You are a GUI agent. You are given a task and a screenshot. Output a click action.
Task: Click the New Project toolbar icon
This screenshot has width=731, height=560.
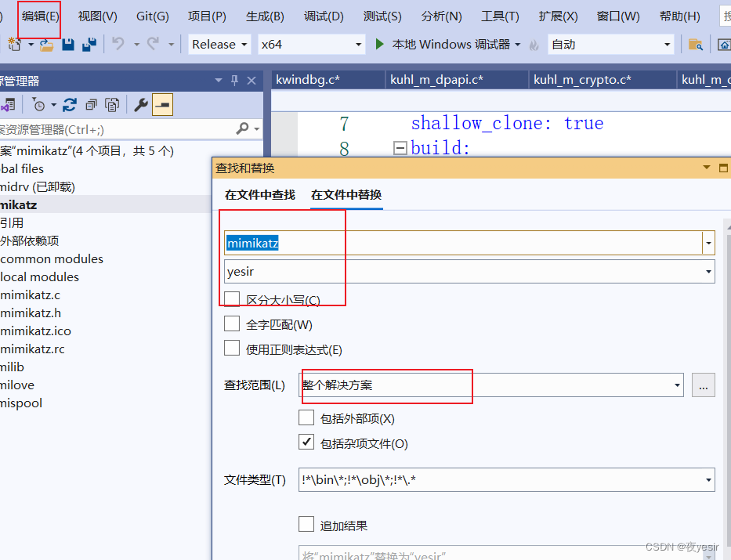14,45
